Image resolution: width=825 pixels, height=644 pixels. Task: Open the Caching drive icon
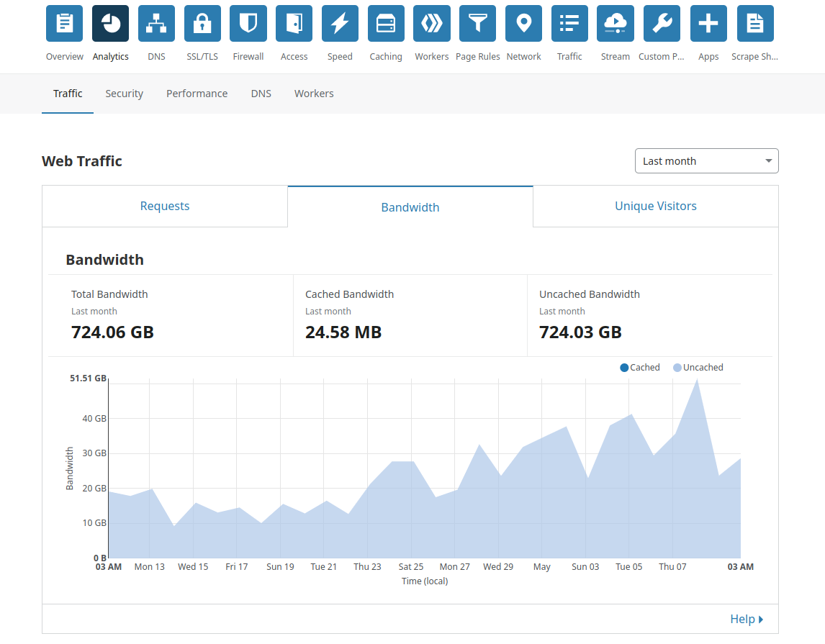click(x=386, y=23)
